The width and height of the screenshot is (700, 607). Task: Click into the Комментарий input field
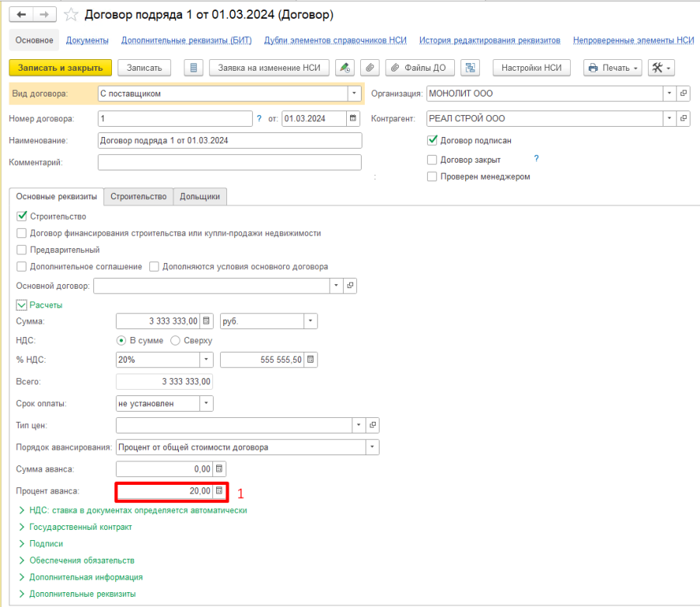tap(229, 162)
